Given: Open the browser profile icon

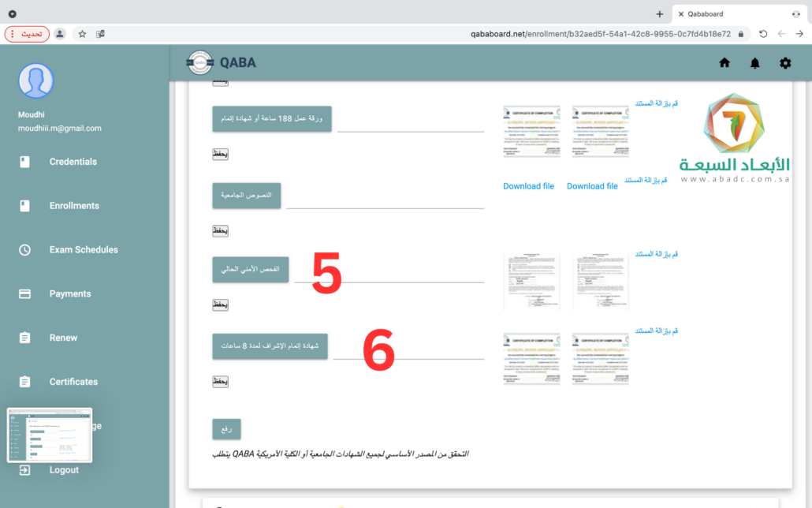Looking at the screenshot, I should [60, 34].
